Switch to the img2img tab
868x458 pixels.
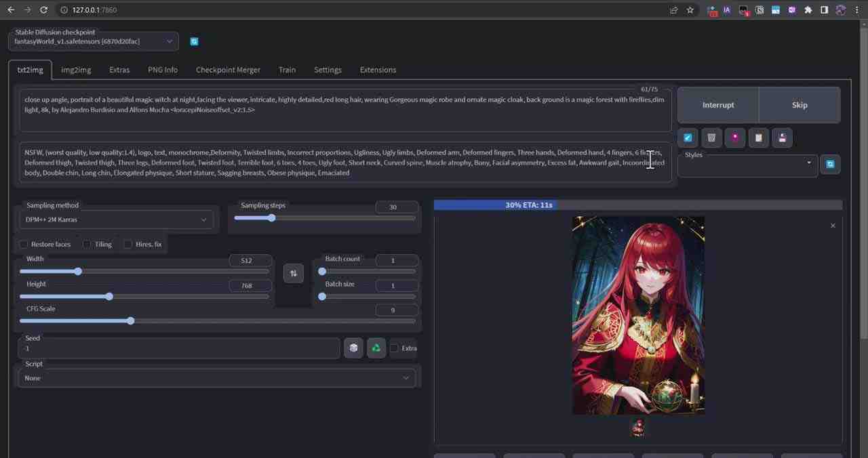tap(75, 69)
